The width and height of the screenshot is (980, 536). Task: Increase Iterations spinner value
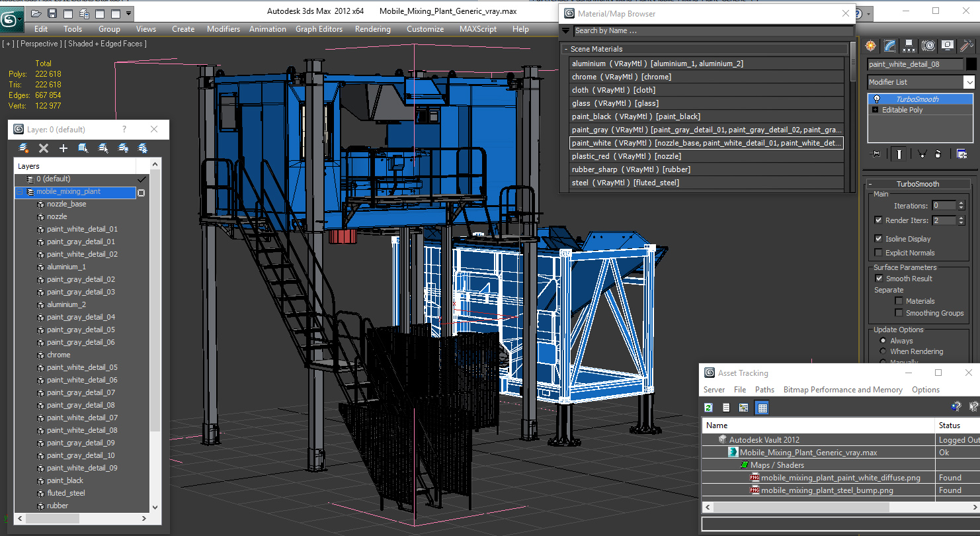click(x=961, y=203)
